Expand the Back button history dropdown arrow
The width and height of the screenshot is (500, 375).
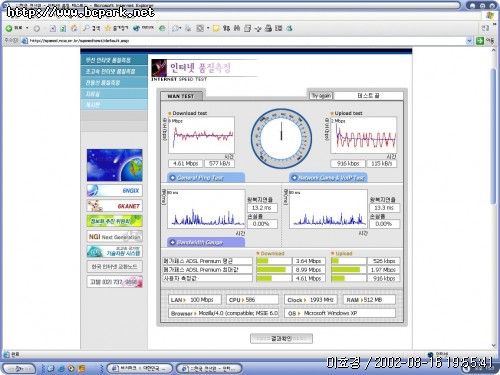coord(27,28)
